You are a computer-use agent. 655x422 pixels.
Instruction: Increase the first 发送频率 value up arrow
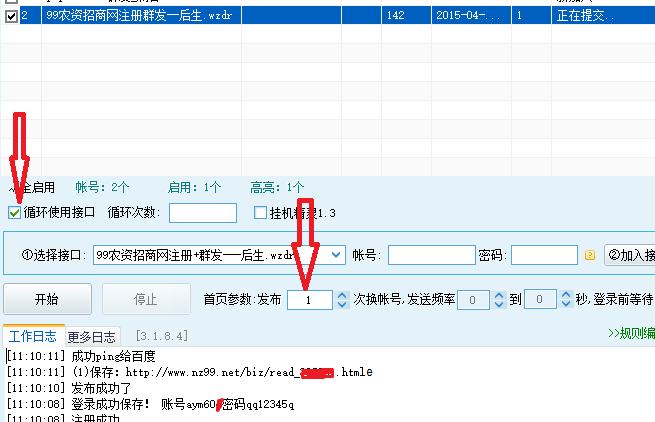(499, 295)
